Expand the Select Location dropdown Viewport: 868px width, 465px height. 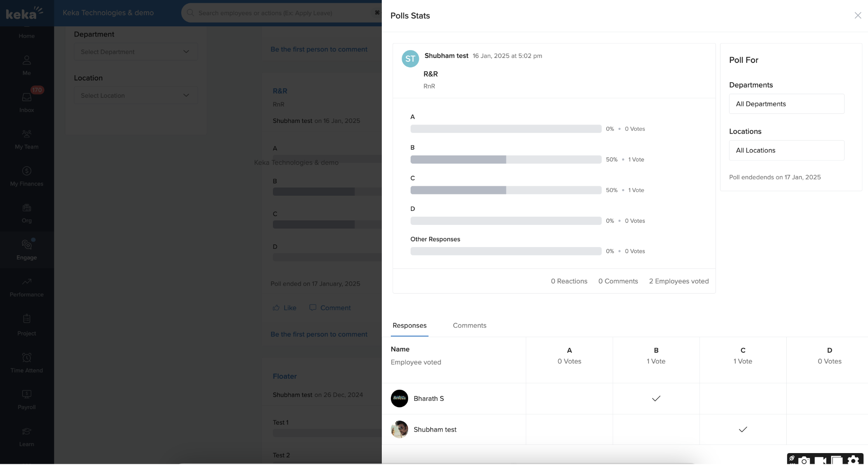136,95
